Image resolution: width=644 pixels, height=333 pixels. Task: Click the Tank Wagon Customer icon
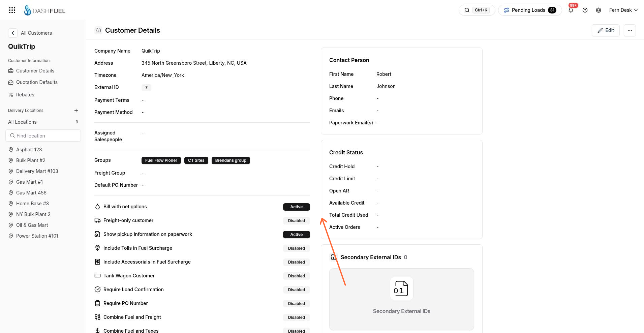pos(97,276)
